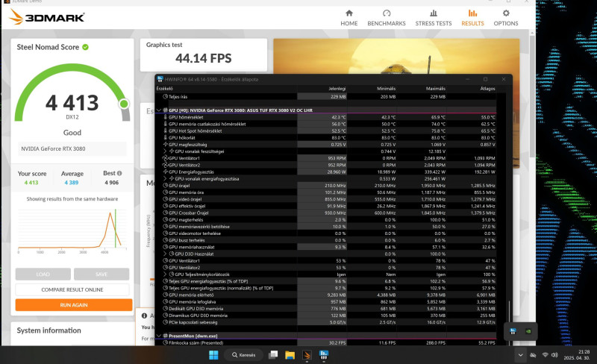
Task: Collapse the GPU [#0] NVIDIA GeForce RTX 3080 group
Action: coord(159,110)
